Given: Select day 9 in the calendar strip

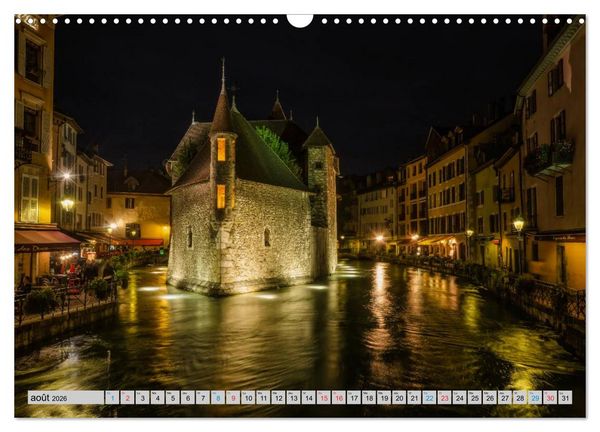Looking at the screenshot, I should (x=233, y=398).
